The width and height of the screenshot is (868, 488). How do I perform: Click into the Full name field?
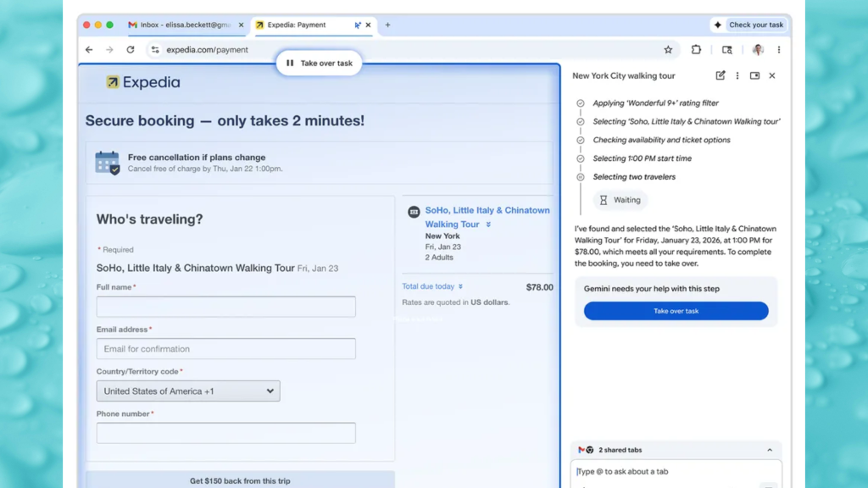(225, 307)
